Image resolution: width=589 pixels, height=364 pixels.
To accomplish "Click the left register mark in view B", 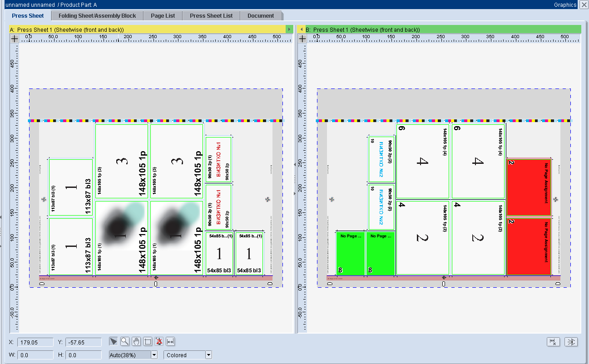I will point(332,199).
